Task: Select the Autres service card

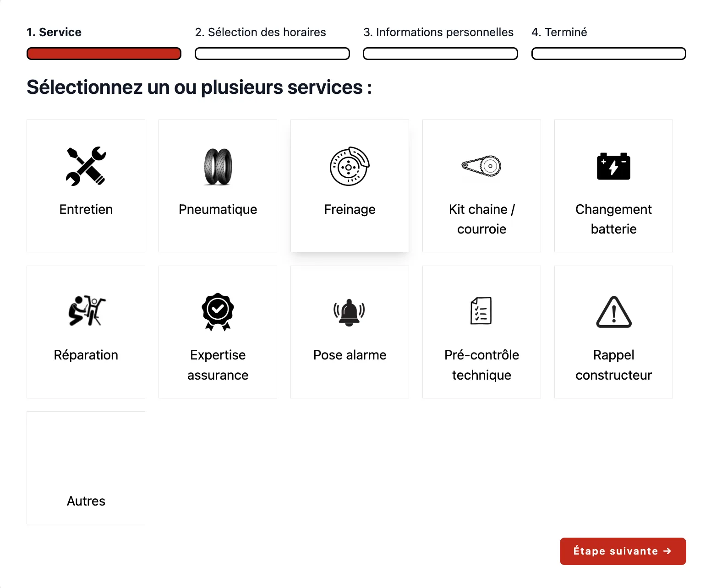Action: (86, 468)
